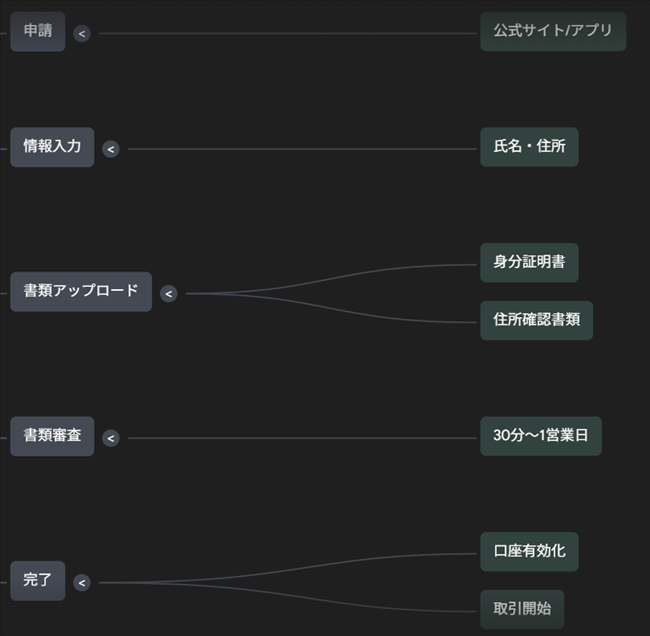Select the 身分証明書 leaf node
The height and width of the screenshot is (636, 650).
click(x=529, y=263)
